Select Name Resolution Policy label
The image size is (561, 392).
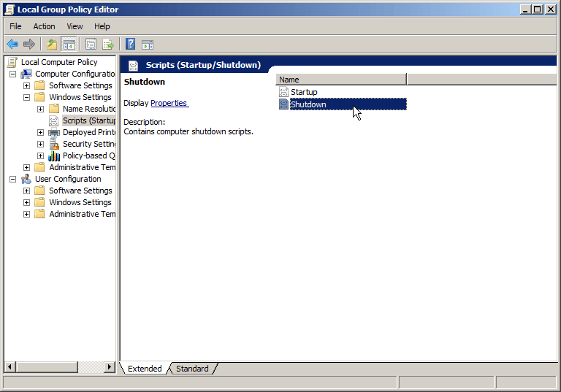89,109
